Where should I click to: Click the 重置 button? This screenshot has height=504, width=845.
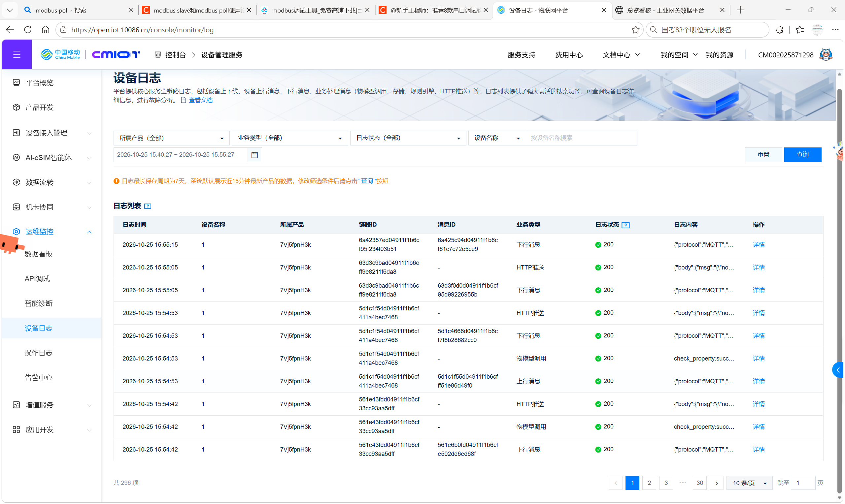point(763,155)
